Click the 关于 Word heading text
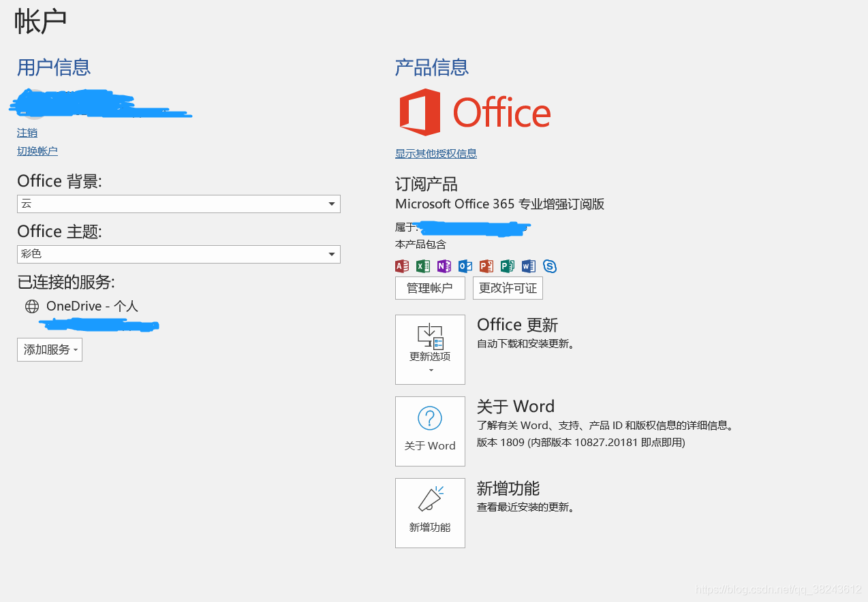Viewport: 868px width, 602px height. coord(516,407)
